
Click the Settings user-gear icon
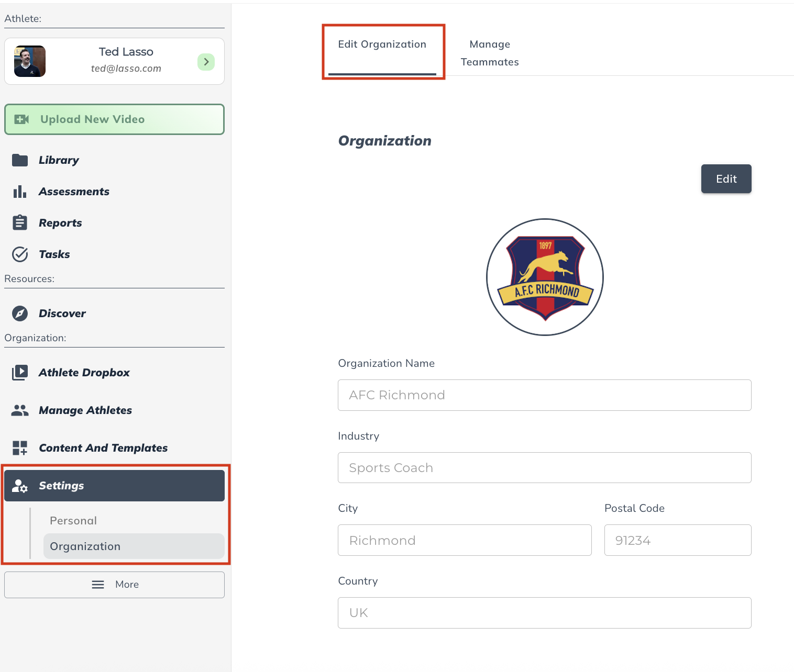[20, 486]
